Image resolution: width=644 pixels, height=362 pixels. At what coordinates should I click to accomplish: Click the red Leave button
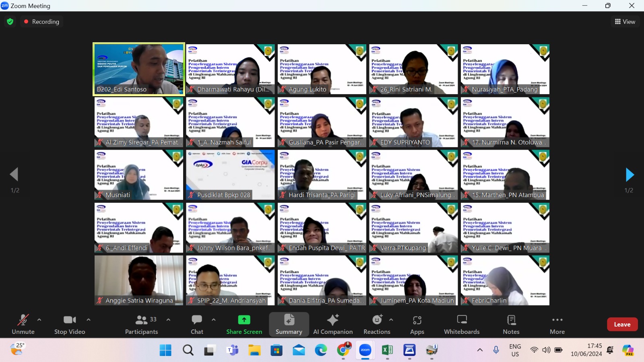(x=622, y=324)
